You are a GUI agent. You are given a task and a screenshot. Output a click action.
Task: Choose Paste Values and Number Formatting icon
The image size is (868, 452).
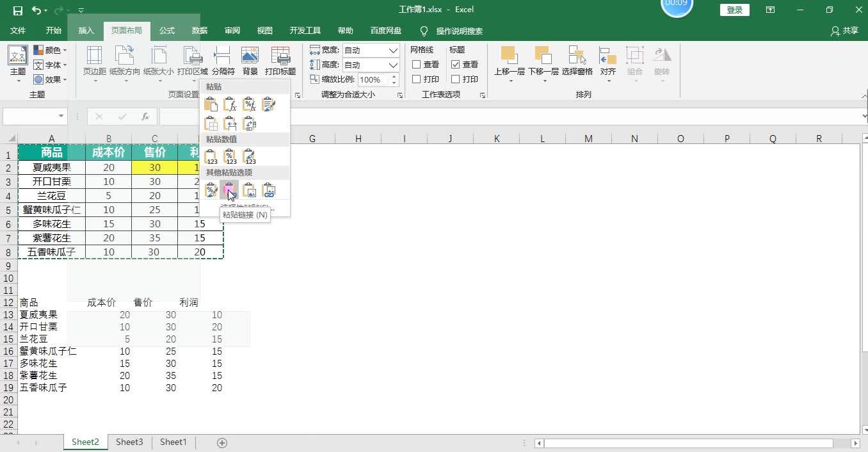[x=230, y=157]
